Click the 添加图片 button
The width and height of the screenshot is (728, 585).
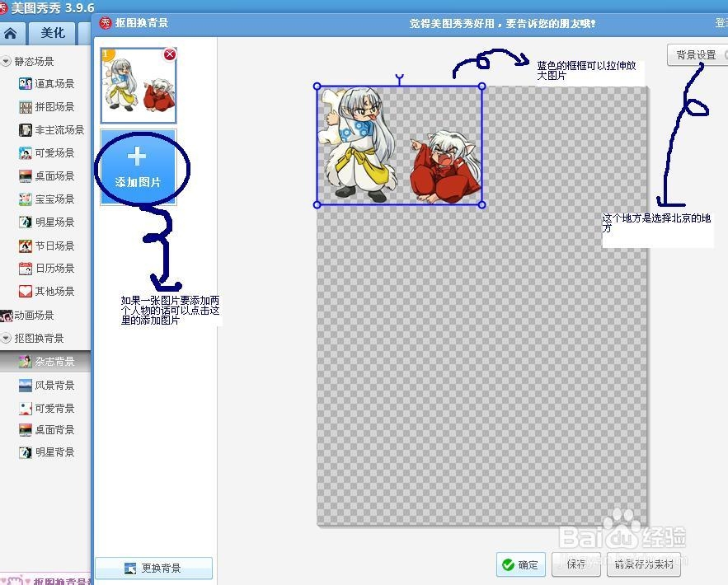139,167
